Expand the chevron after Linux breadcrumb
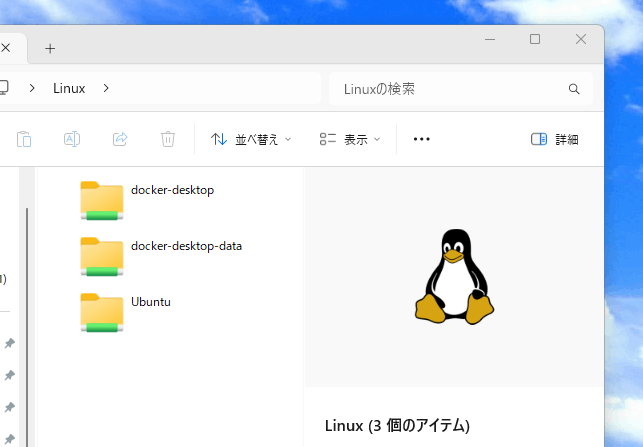 tap(106, 88)
